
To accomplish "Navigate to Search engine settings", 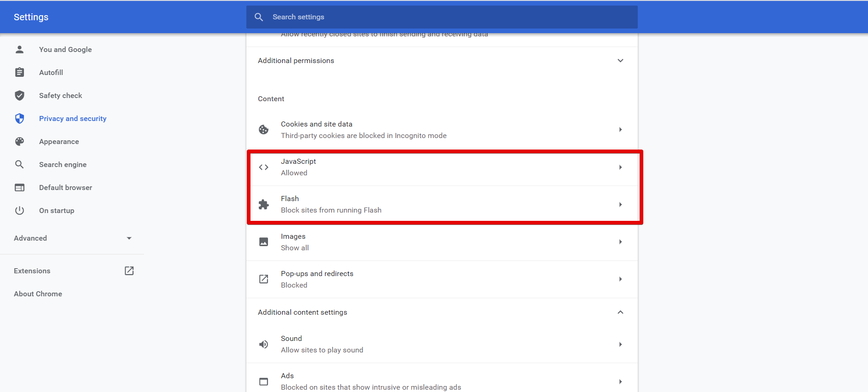I will [x=63, y=164].
